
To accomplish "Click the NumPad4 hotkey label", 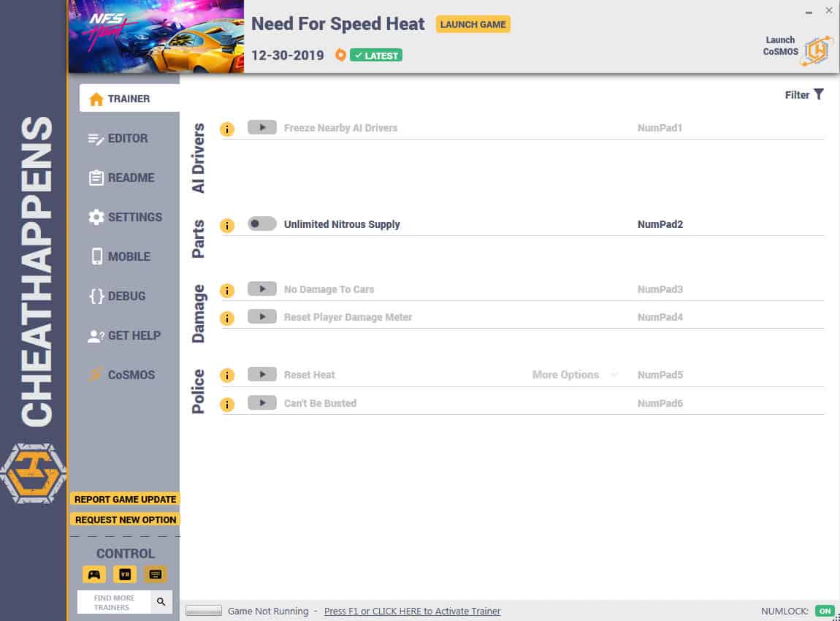I will (660, 317).
